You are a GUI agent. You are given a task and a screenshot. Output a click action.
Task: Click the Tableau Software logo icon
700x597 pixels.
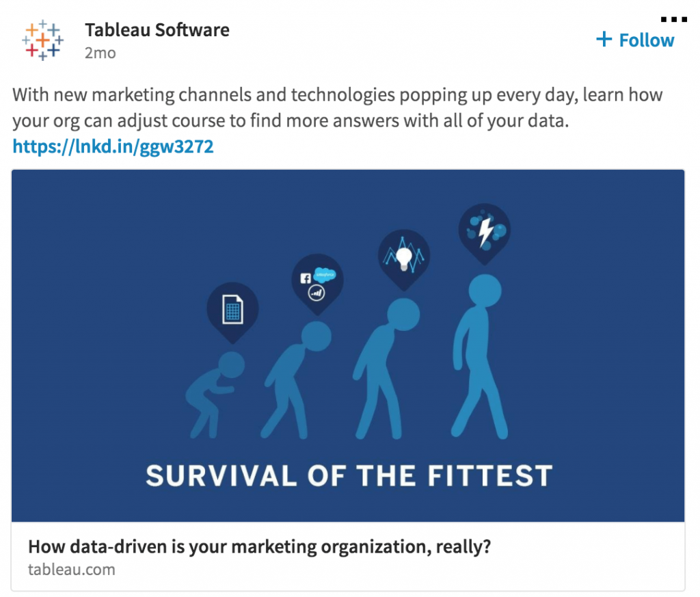coord(41,40)
